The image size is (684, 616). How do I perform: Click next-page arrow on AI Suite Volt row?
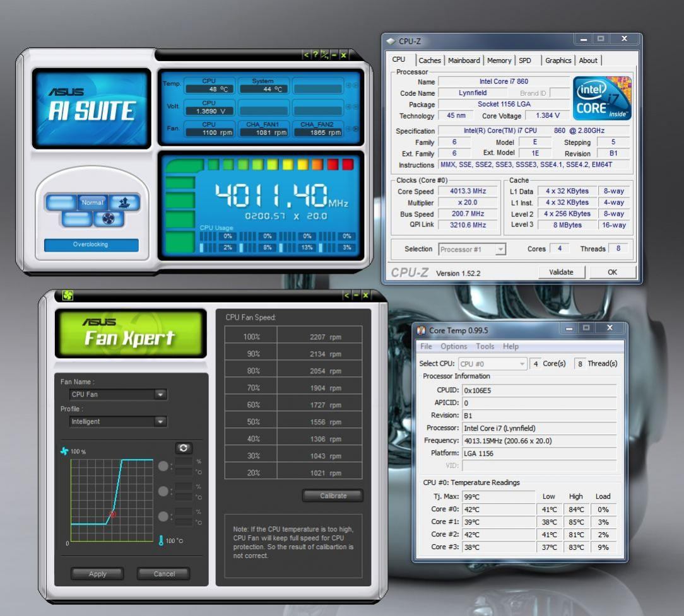pyautogui.click(x=355, y=107)
